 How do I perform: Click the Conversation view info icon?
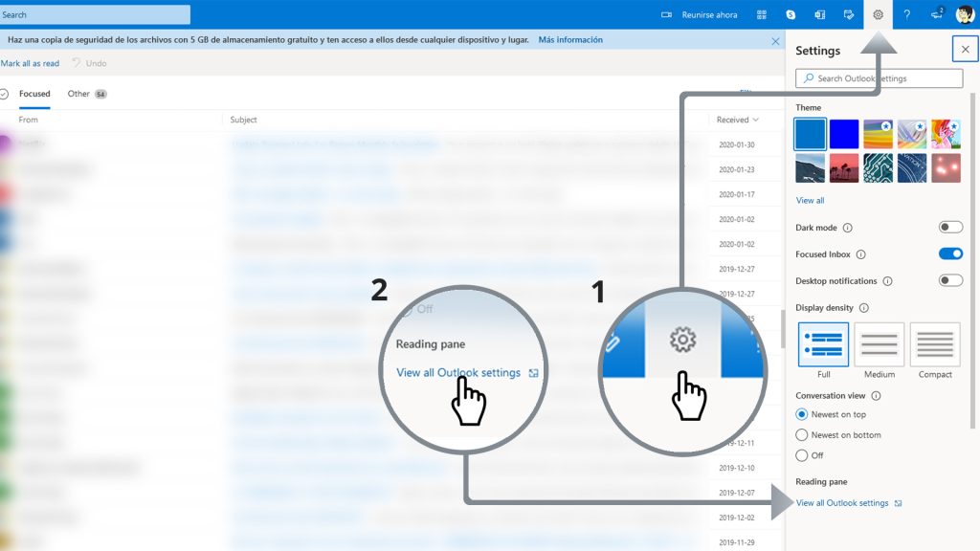[x=876, y=395]
